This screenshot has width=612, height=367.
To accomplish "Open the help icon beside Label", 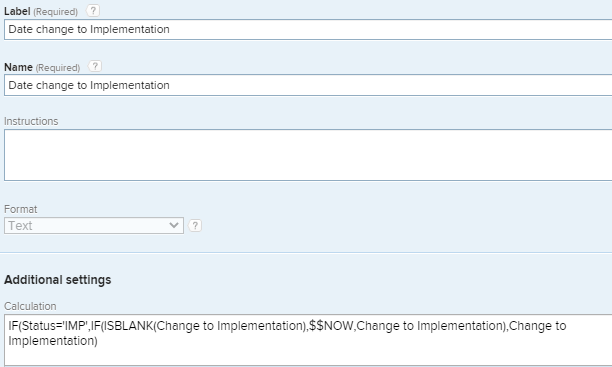I will [93, 11].
